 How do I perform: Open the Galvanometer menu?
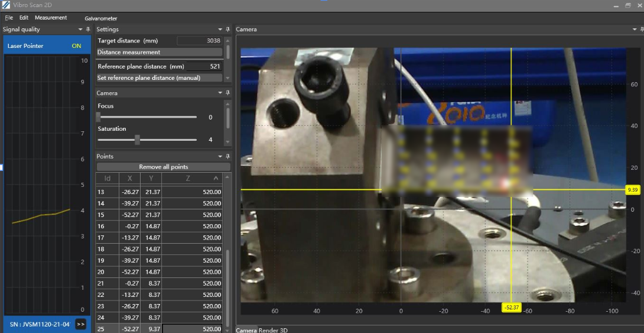coord(101,18)
